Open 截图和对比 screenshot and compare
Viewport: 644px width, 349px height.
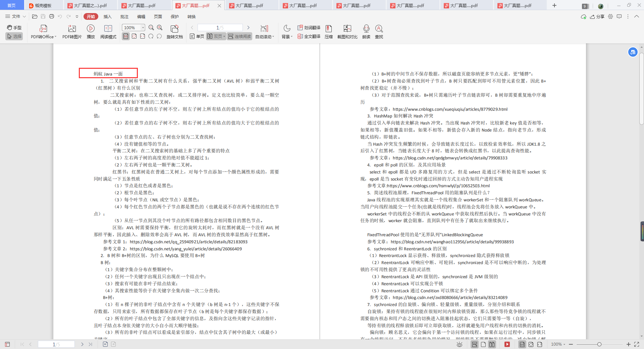pos(347,32)
